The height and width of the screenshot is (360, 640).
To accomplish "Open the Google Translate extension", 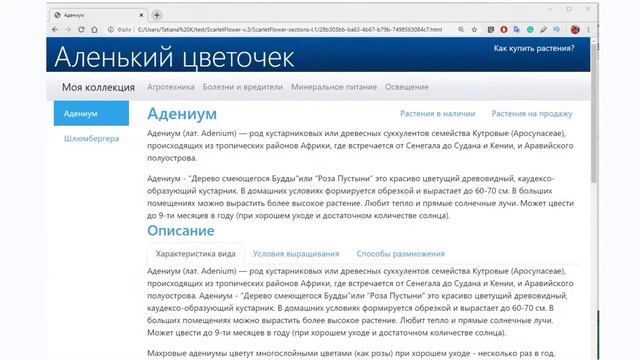I will point(517,29).
